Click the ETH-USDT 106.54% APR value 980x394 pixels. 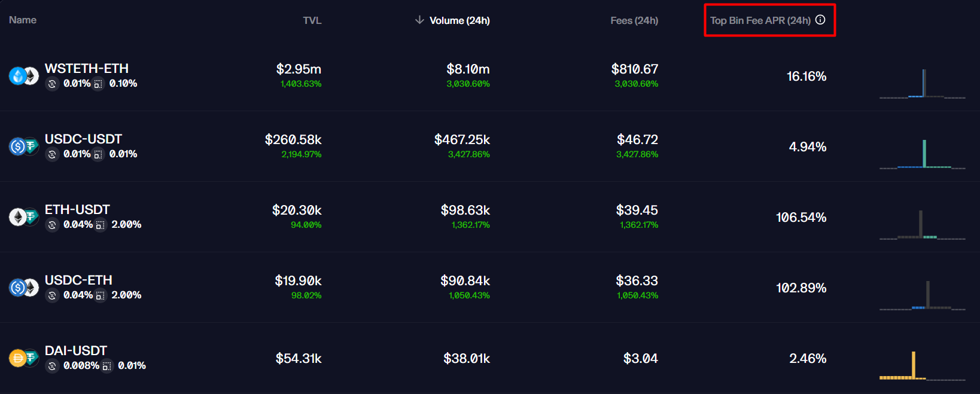(x=801, y=217)
